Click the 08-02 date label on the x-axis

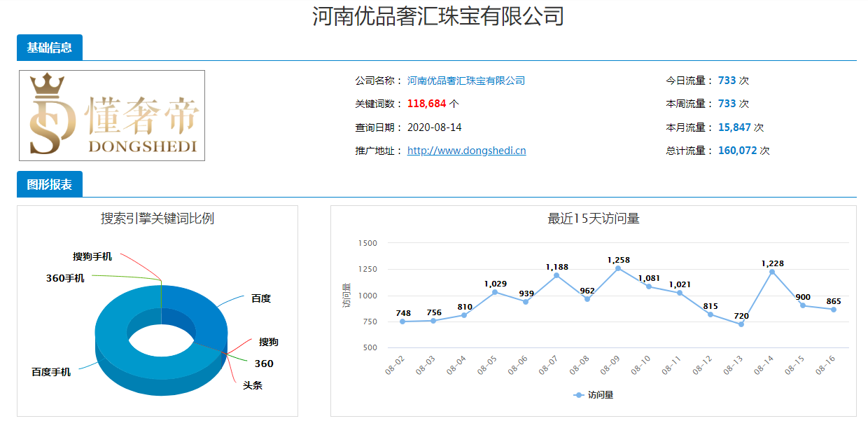tap(395, 366)
